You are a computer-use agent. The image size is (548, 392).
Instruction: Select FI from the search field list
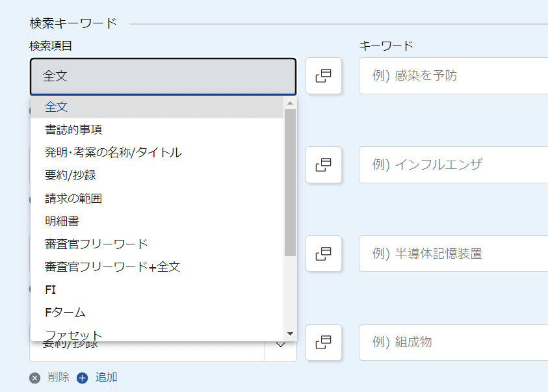coord(49,289)
